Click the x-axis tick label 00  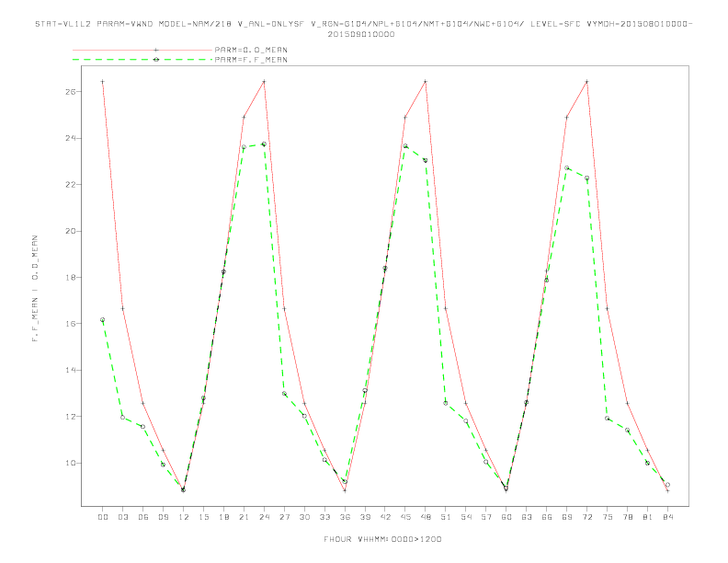coord(103,517)
